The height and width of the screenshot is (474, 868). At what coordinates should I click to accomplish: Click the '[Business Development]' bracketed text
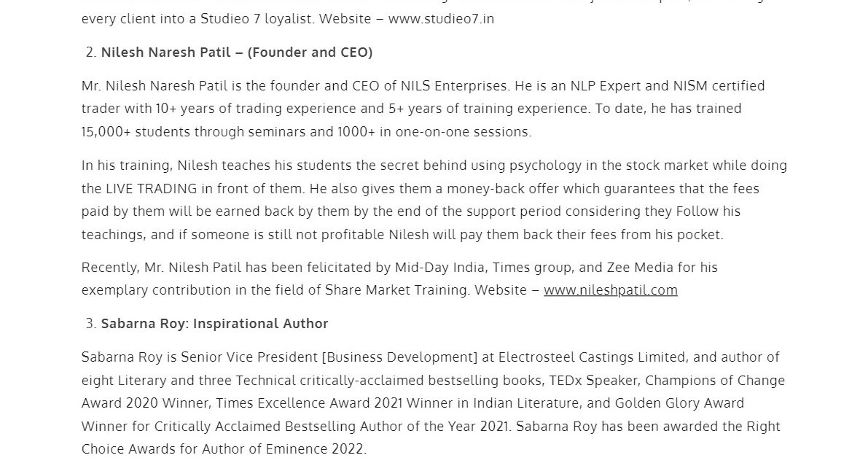pos(399,357)
